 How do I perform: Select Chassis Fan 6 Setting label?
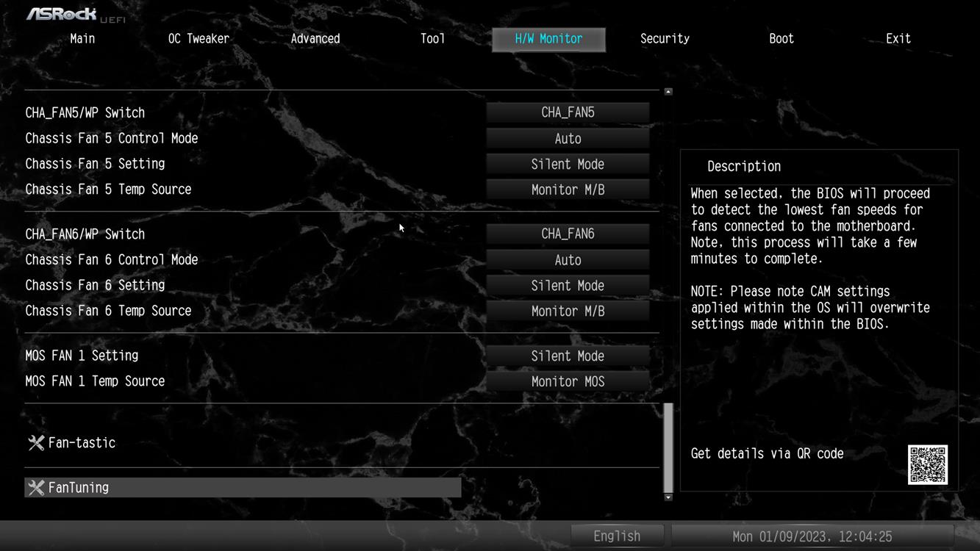(x=95, y=285)
